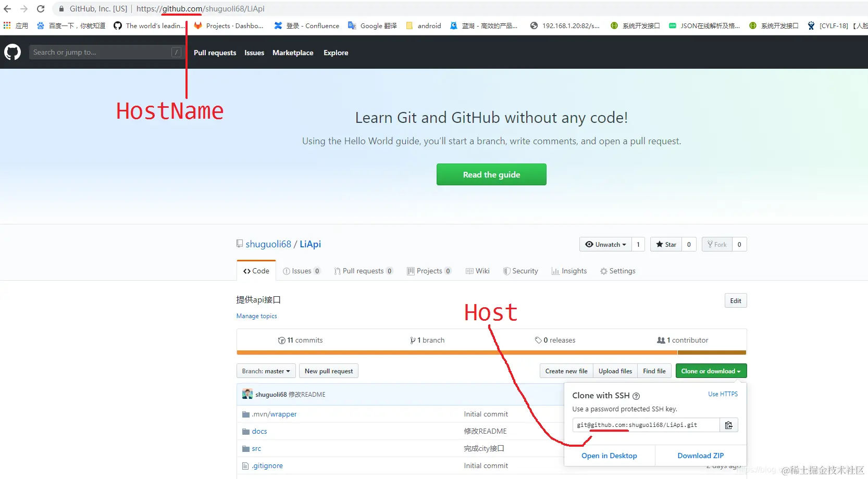The height and width of the screenshot is (479, 868).
Task: Click the SSH clone URL text field
Action: click(646, 425)
